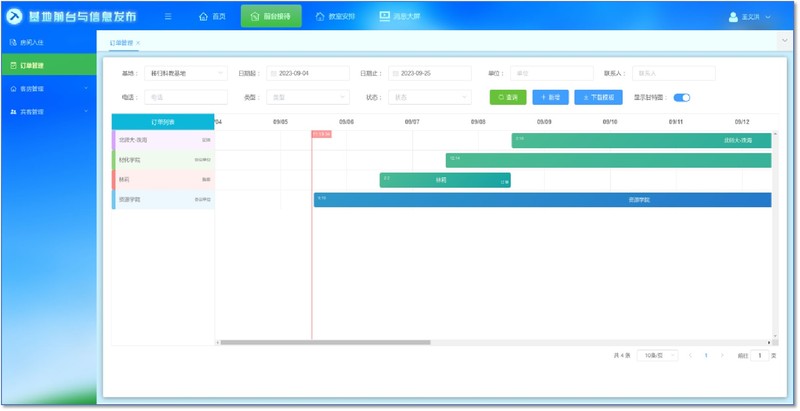
Task: Focus the 电话 input field
Action: [186, 97]
